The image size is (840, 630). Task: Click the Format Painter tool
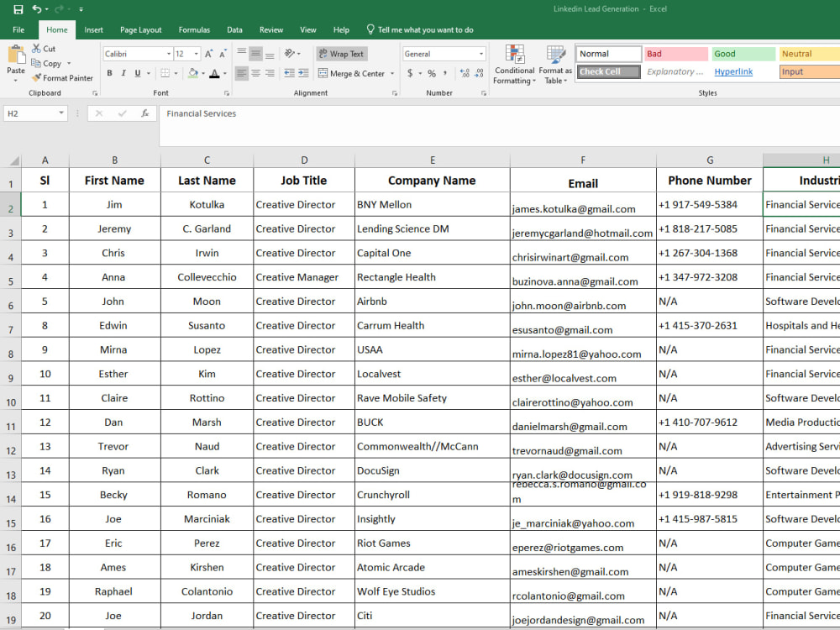(62, 77)
